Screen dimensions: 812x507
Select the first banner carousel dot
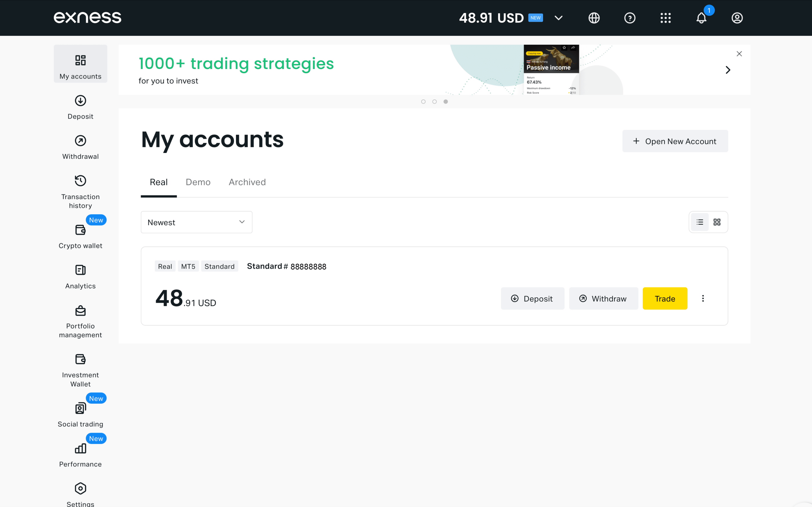[423, 102]
